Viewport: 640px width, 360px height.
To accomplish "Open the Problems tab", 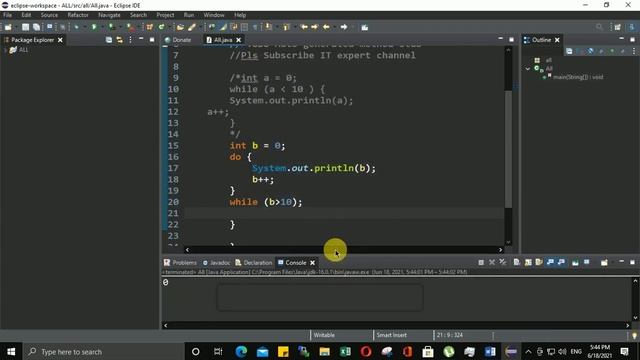I will [x=180, y=263].
